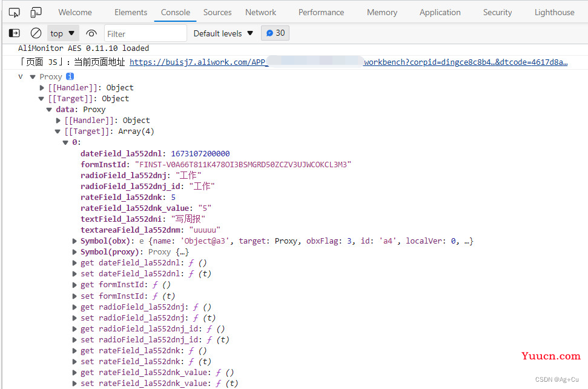Expand the first [[Handler]]: Object row
Viewport: 588px width, 389px height.
click(42, 88)
